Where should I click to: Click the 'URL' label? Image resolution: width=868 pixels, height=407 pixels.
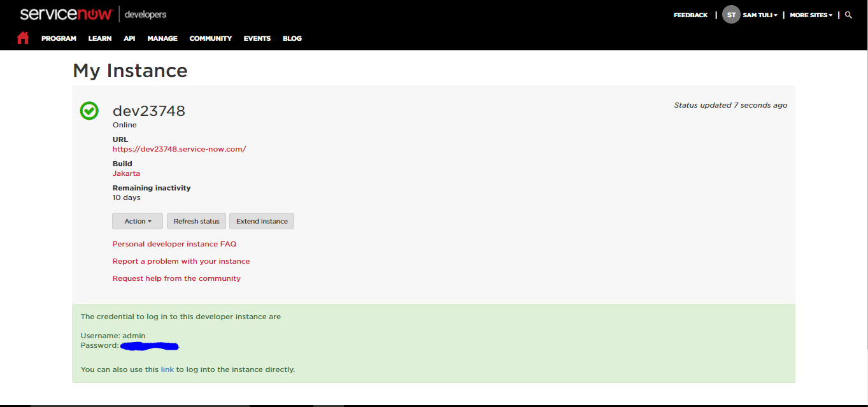tap(120, 139)
